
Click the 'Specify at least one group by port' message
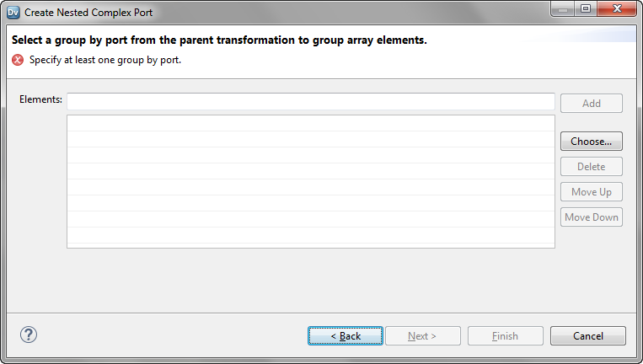point(105,60)
